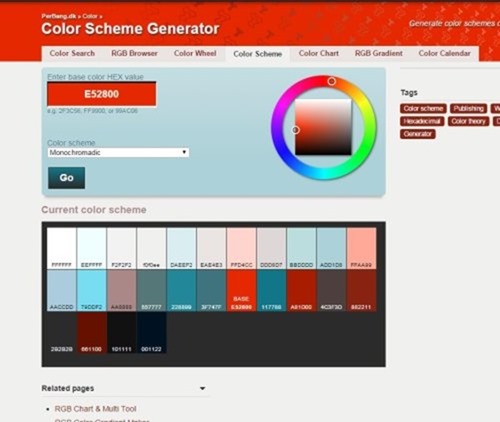Click the Go button
This screenshot has width=500, height=422.
click(66, 178)
